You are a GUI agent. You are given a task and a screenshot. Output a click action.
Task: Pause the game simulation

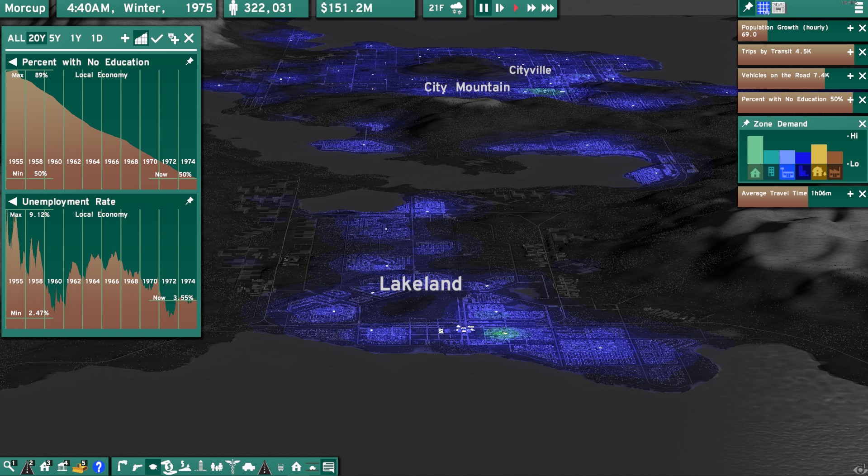[x=484, y=8]
